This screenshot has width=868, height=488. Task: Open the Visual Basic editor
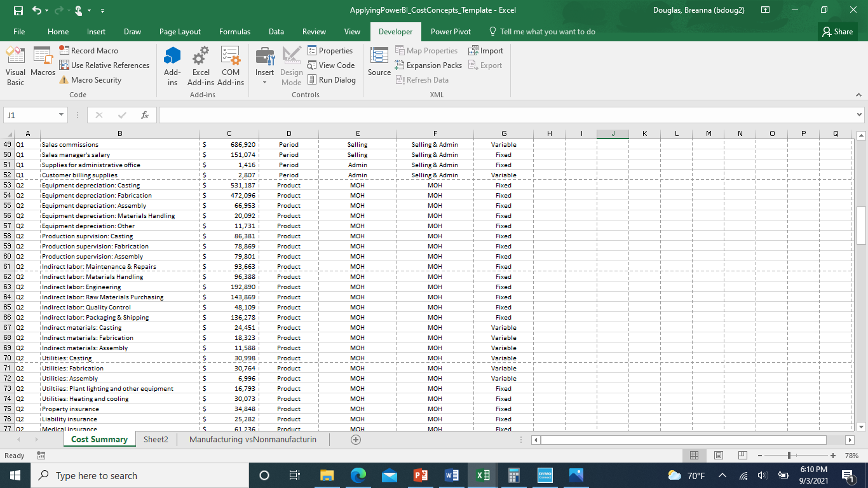(x=15, y=65)
